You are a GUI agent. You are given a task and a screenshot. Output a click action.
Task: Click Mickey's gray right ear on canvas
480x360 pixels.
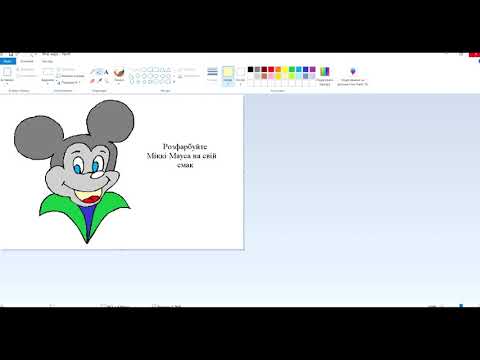tap(111, 120)
